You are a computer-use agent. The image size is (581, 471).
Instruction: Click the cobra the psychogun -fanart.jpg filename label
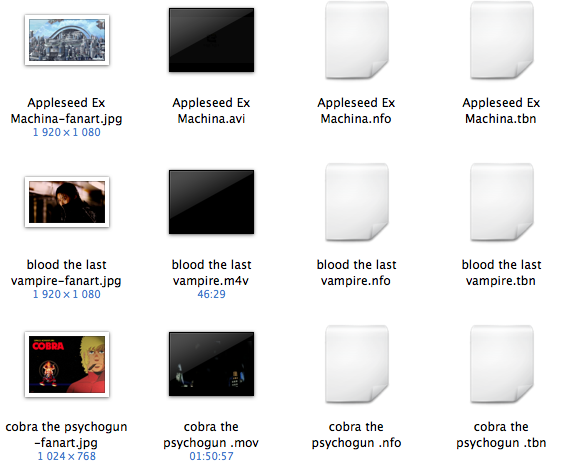(x=66, y=434)
